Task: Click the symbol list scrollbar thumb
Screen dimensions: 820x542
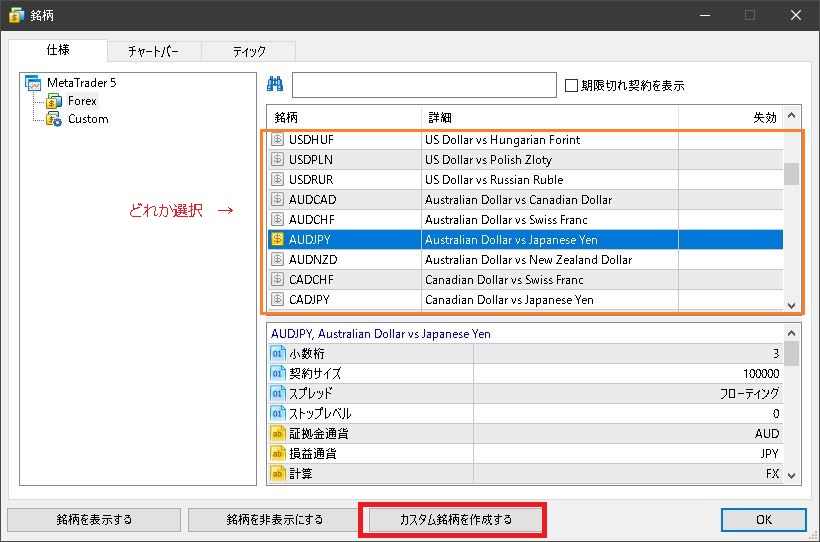Action: 791,174
